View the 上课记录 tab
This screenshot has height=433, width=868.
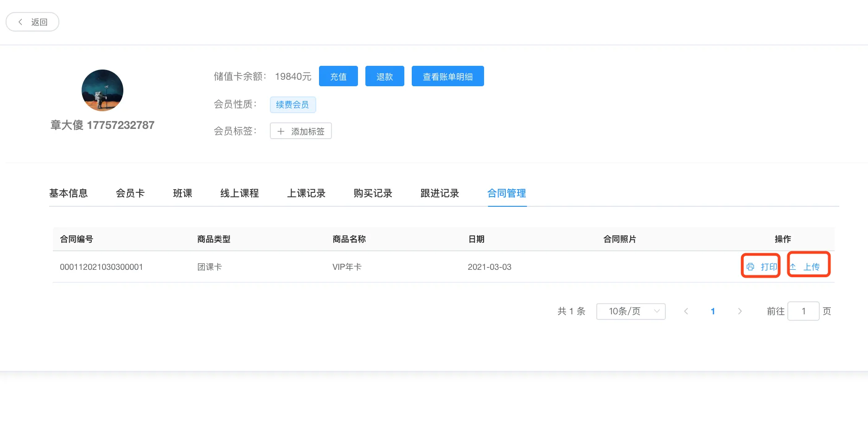click(x=306, y=193)
